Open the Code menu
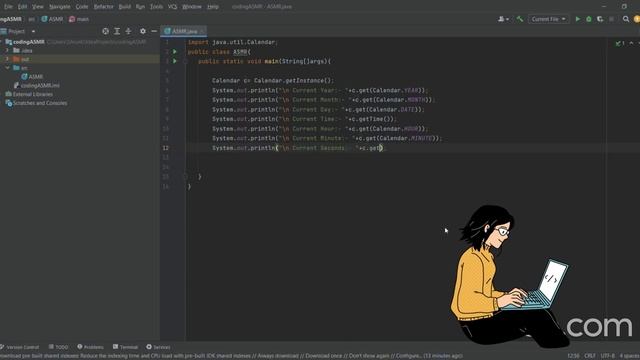This screenshot has height=360, width=640. click(82, 7)
